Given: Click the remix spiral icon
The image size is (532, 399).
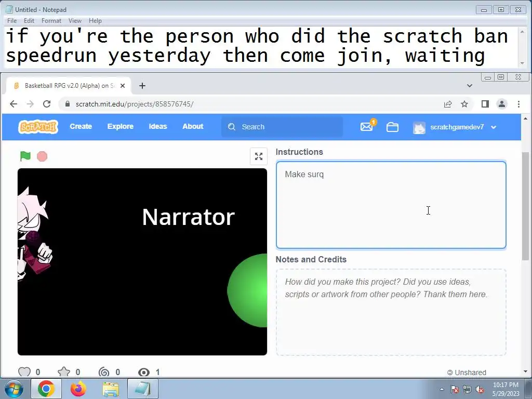Looking at the screenshot, I should [104, 372].
